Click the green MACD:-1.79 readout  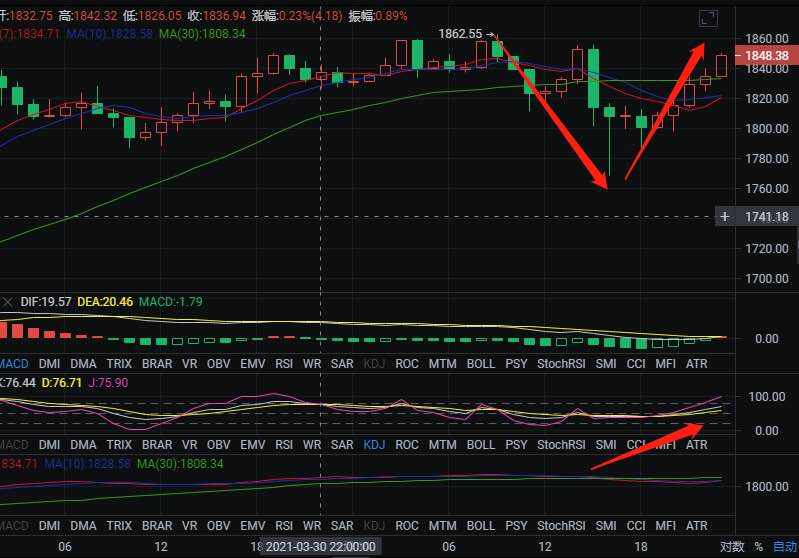tap(171, 302)
